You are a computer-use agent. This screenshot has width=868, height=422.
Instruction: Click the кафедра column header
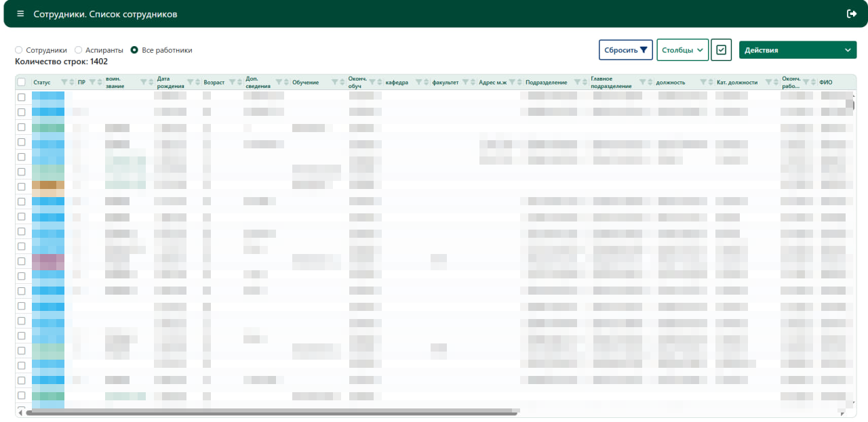397,83
